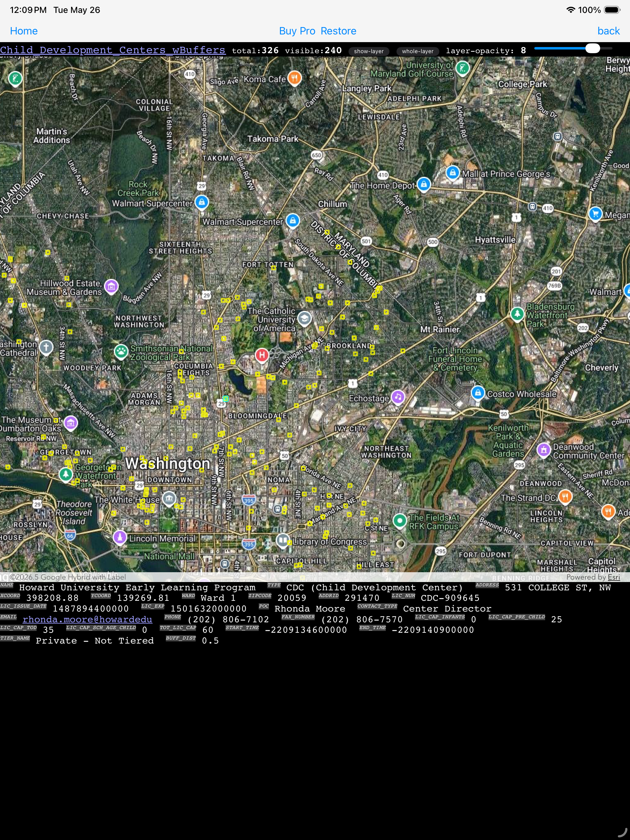Select the phone number (202) 806-7102
This screenshot has width=630, height=840.
[228, 619]
